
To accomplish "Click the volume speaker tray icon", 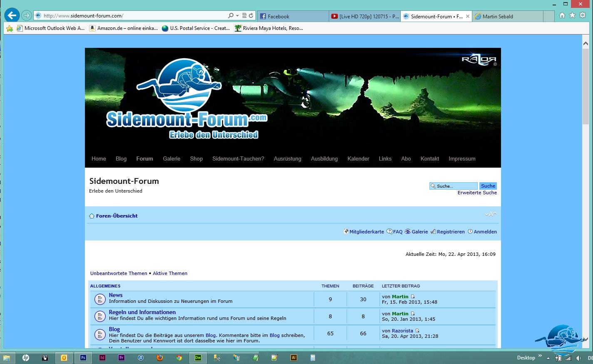I will coord(578,358).
